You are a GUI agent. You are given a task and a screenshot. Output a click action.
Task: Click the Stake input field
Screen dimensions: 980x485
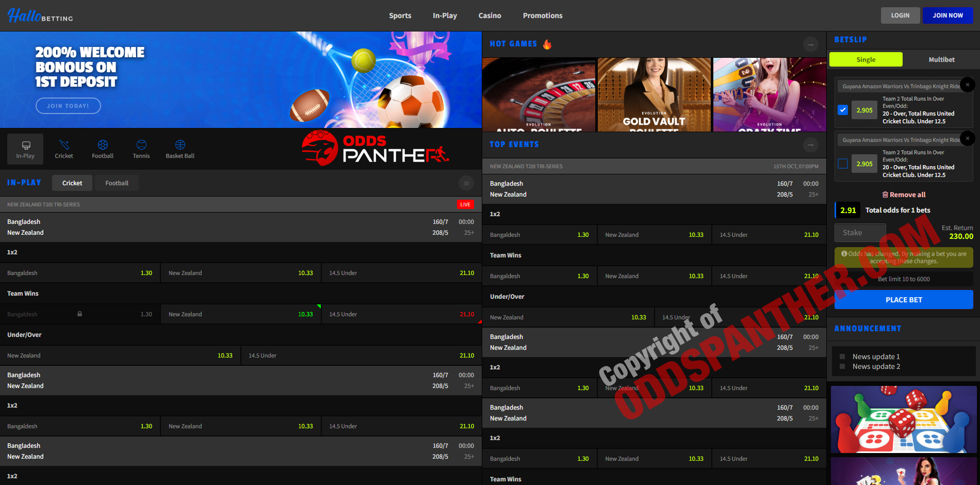[x=860, y=233]
